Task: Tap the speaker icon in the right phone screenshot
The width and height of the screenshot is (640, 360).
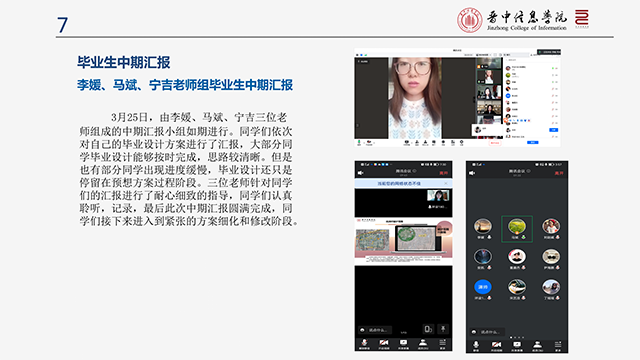Action: coord(472,173)
